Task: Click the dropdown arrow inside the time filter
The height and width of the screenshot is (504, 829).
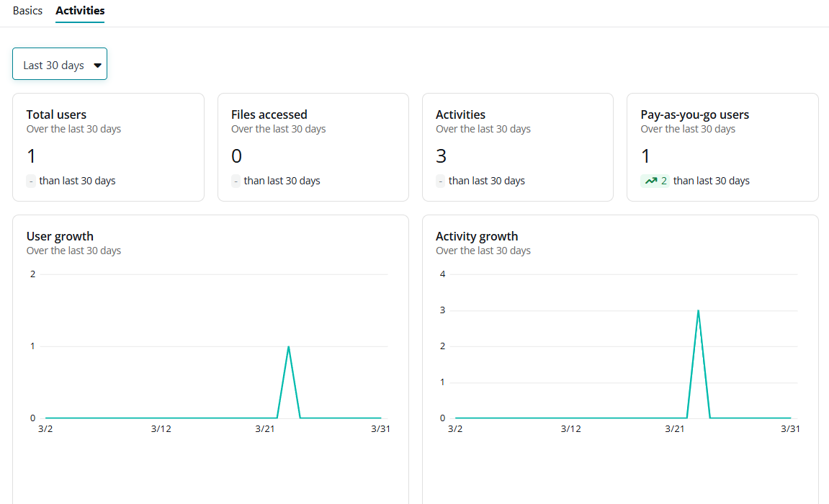Action: click(98, 63)
